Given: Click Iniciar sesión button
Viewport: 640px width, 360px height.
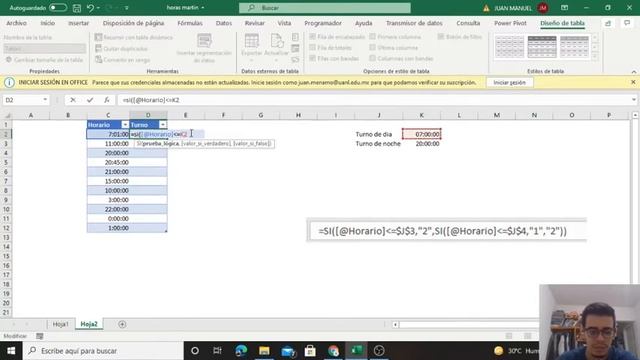Looking at the screenshot, I should [x=509, y=82].
